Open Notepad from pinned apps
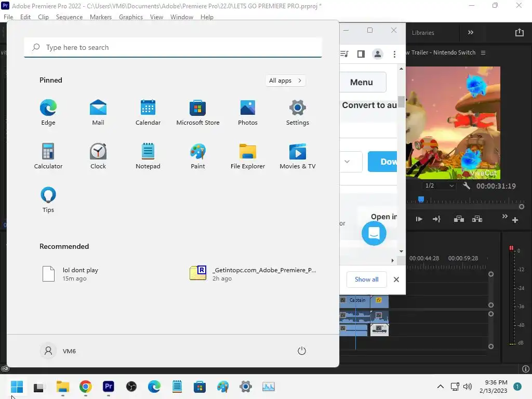532x399 pixels. point(148,156)
